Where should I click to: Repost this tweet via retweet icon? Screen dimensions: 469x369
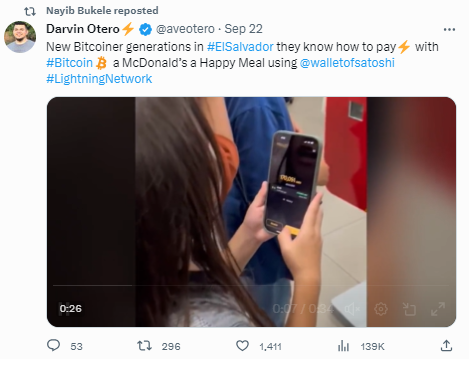tap(144, 346)
